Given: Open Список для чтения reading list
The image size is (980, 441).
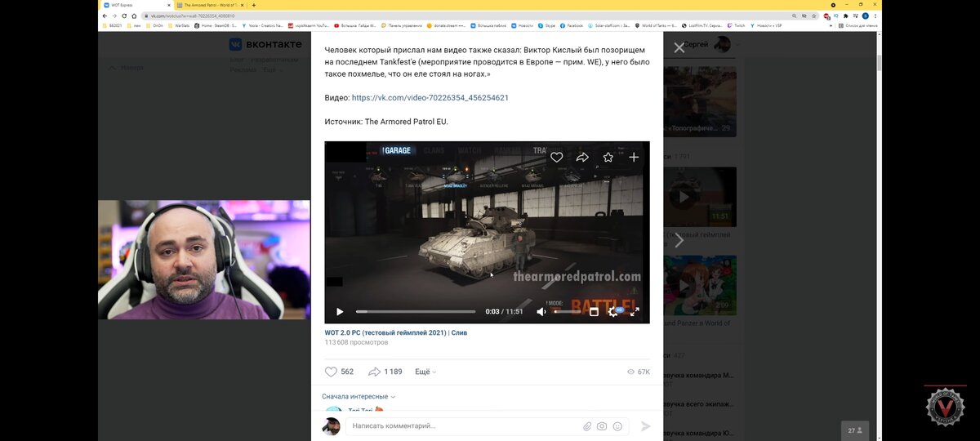Looking at the screenshot, I should point(858,25).
